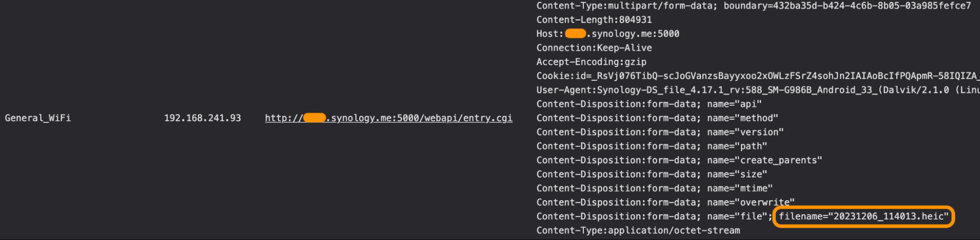Click the Content-Type multipart/form-data boundary line

(753, 6)
